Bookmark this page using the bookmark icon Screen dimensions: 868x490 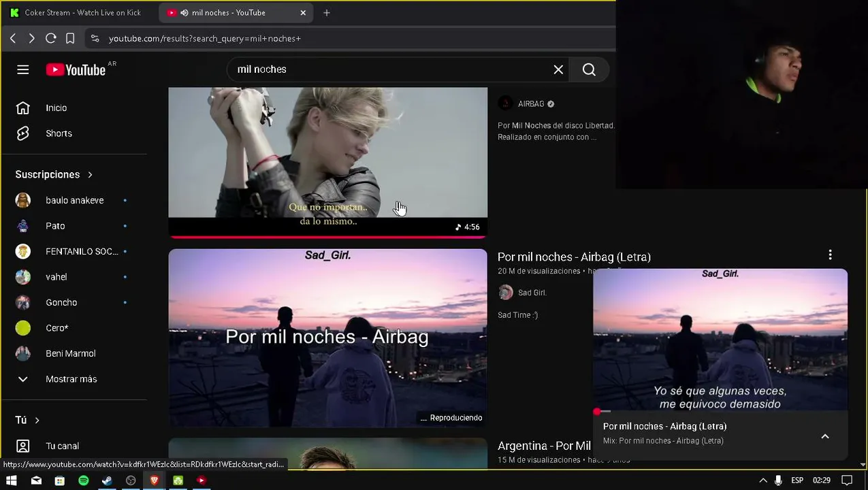pyautogui.click(x=70, y=39)
